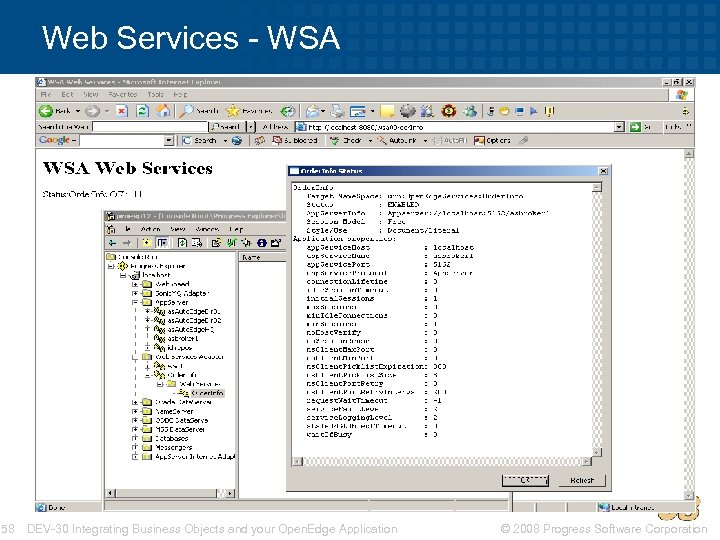The height and width of the screenshot is (540, 720).
Task: Open the IE Favorites menu
Action: coord(123,94)
